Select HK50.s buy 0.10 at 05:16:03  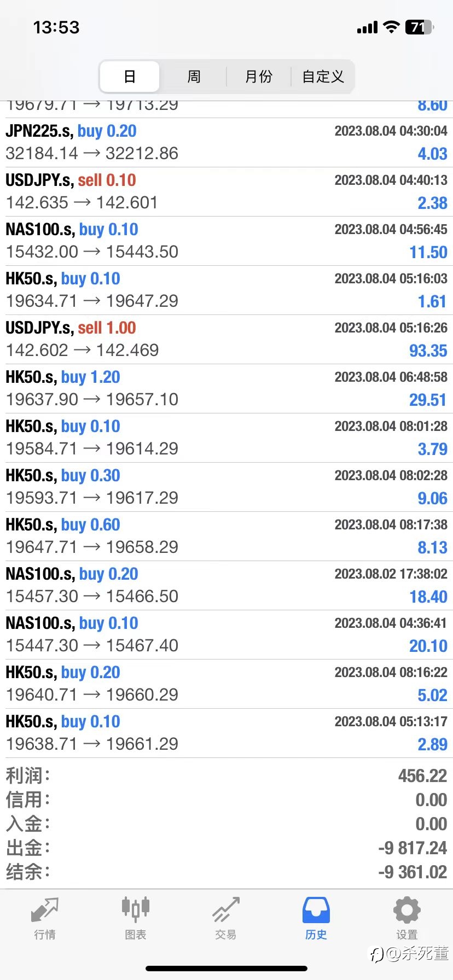click(x=226, y=290)
